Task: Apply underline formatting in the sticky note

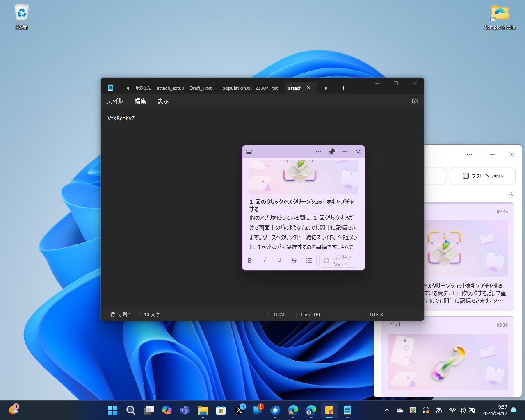Action: (279, 260)
